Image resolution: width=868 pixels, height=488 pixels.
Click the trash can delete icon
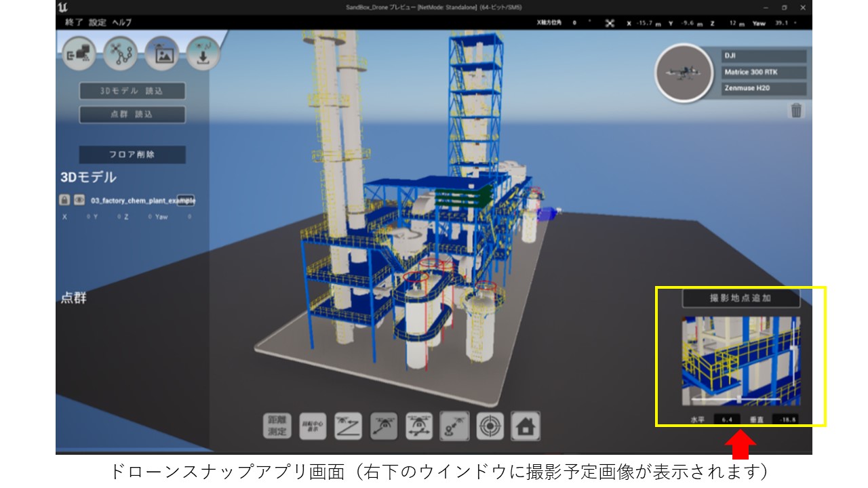click(796, 110)
